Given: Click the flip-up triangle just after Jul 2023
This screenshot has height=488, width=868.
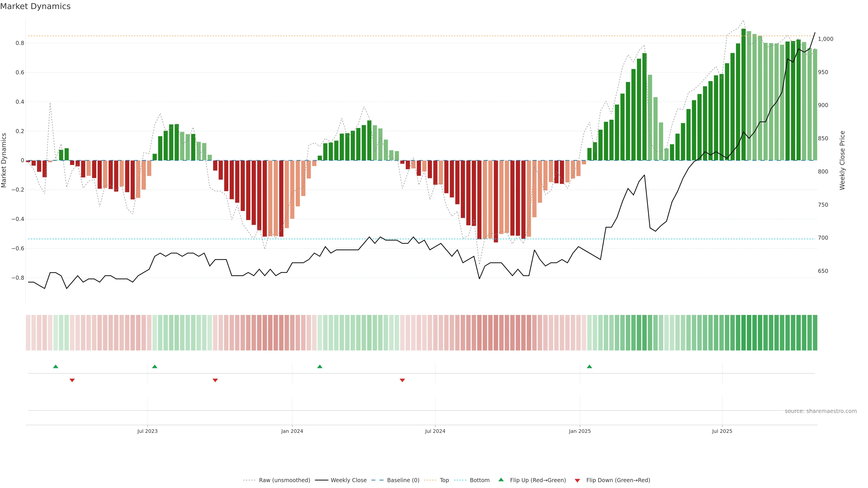Looking at the screenshot, I should click(x=155, y=366).
